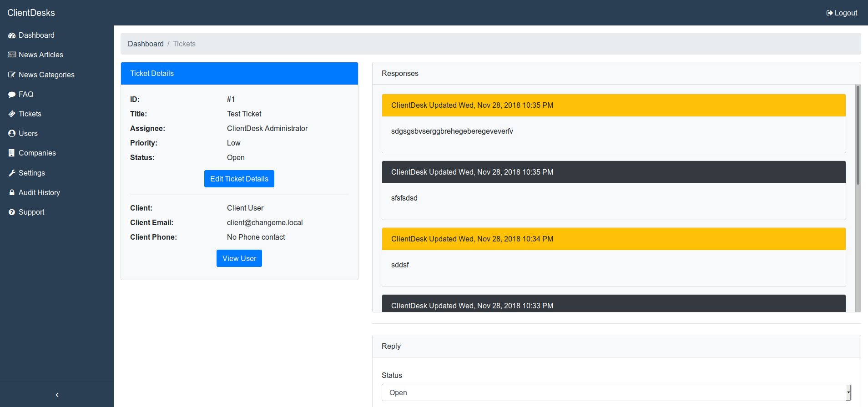The height and width of the screenshot is (407, 868).
Task: Click the Companies building icon
Action: point(12,153)
